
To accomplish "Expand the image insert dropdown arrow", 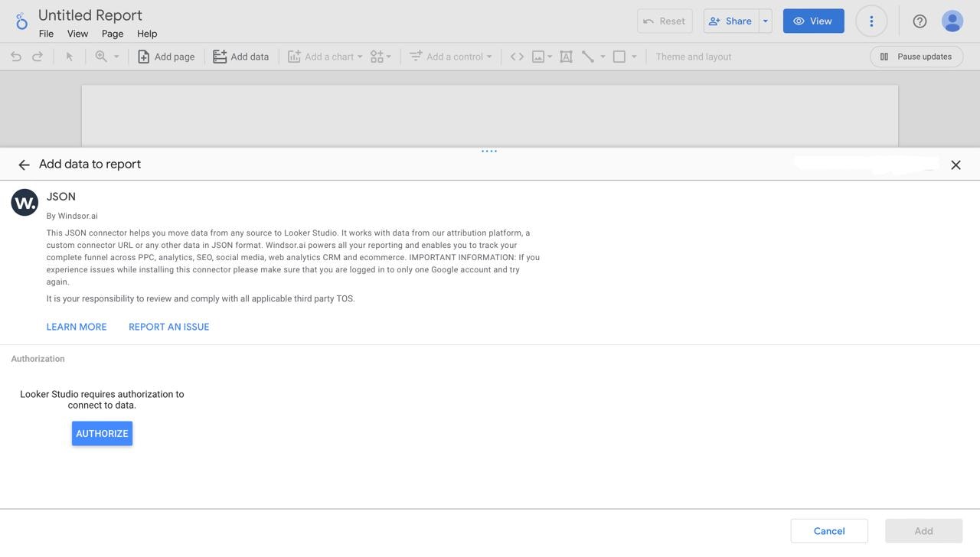I will [550, 57].
